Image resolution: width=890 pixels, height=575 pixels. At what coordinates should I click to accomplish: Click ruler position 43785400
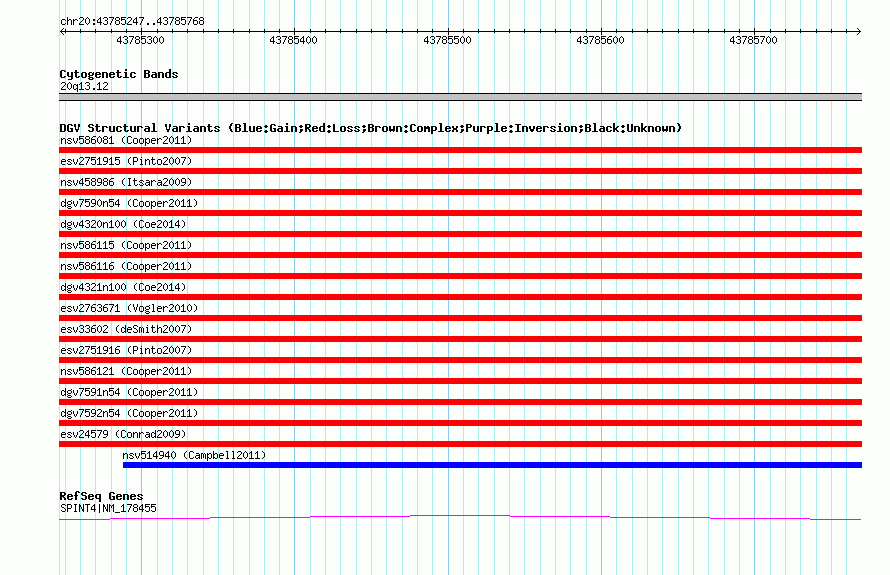(293, 40)
